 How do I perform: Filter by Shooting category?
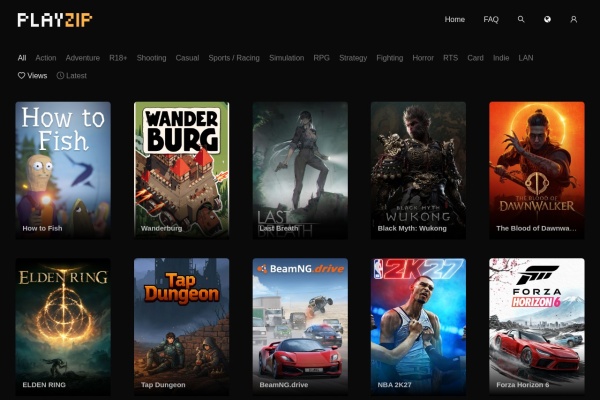[x=152, y=58]
